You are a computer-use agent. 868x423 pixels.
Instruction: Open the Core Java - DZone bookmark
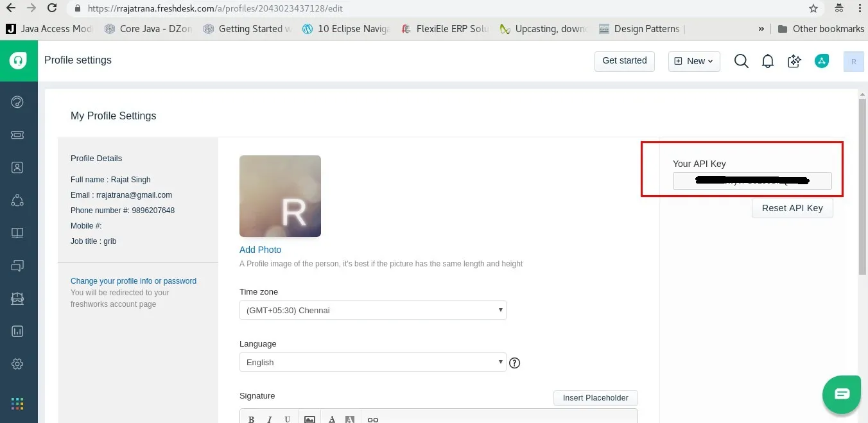(x=149, y=29)
